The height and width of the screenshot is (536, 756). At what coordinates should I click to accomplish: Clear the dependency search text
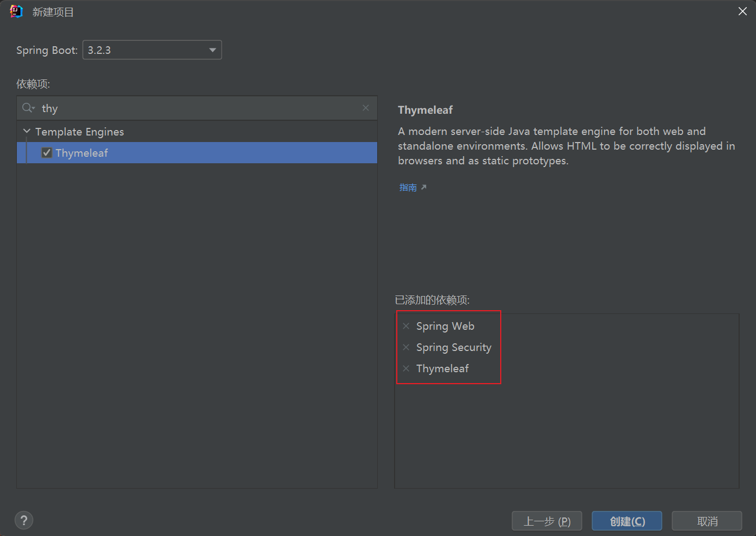coord(366,108)
